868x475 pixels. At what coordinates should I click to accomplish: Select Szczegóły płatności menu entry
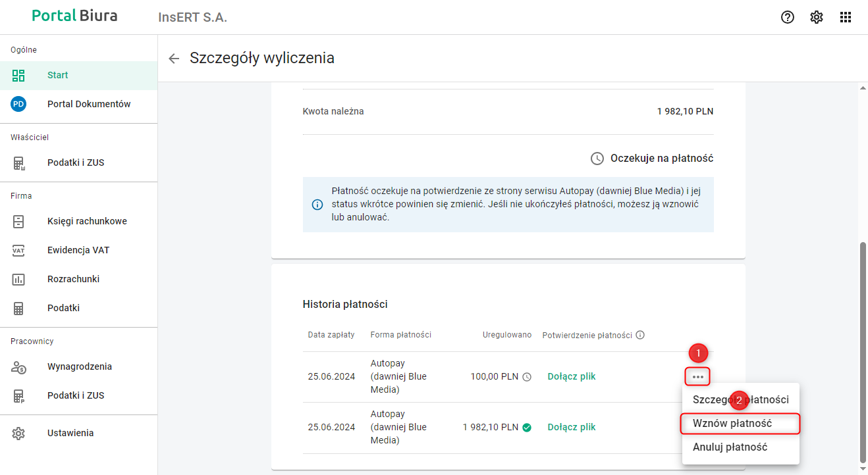pos(740,399)
